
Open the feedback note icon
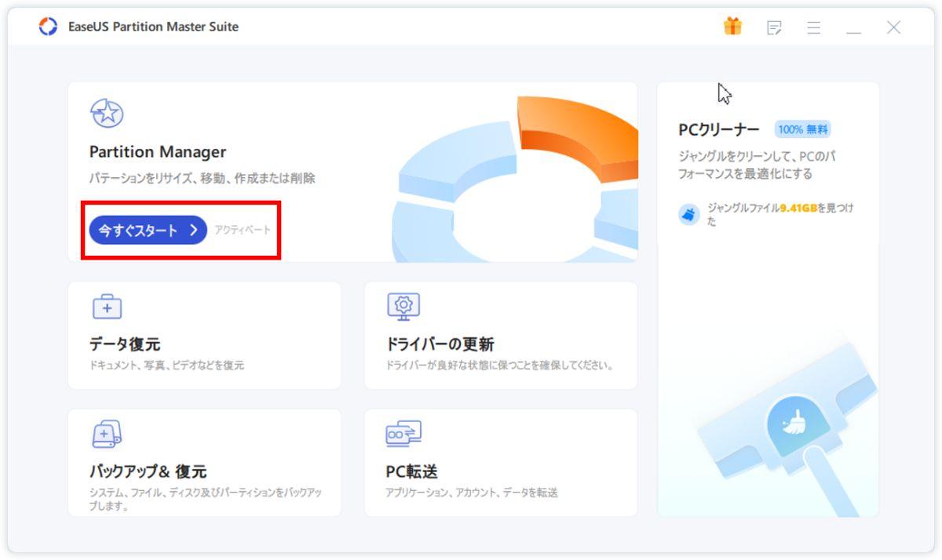tap(774, 27)
